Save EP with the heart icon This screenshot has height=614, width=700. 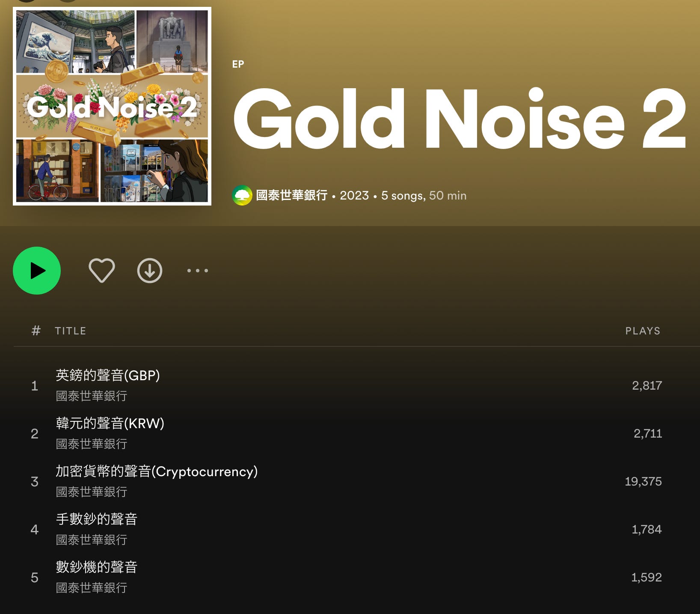tap(102, 271)
